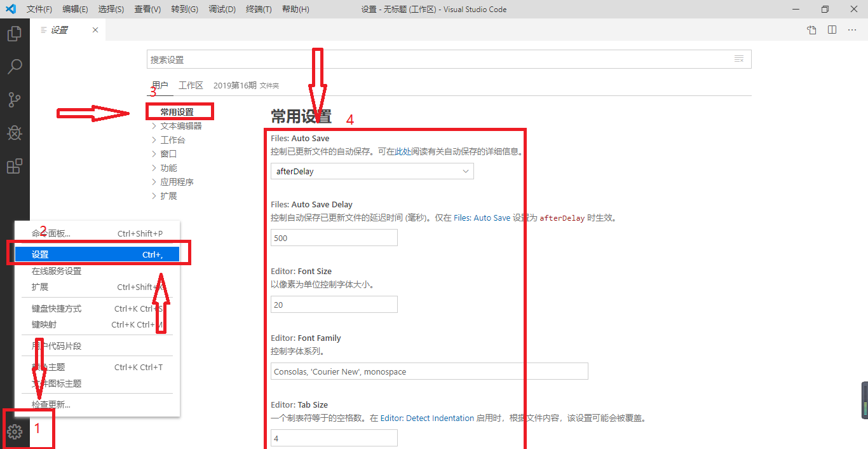Choose 用户代码片段 from the gear menu
Viewport: 868px width, 449px height.
97,346
